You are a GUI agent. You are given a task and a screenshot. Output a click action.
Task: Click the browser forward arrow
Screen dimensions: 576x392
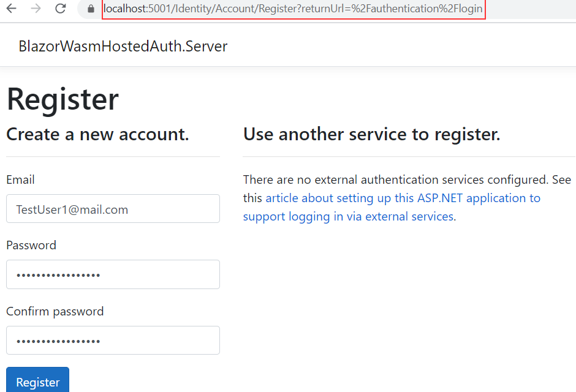36,9
